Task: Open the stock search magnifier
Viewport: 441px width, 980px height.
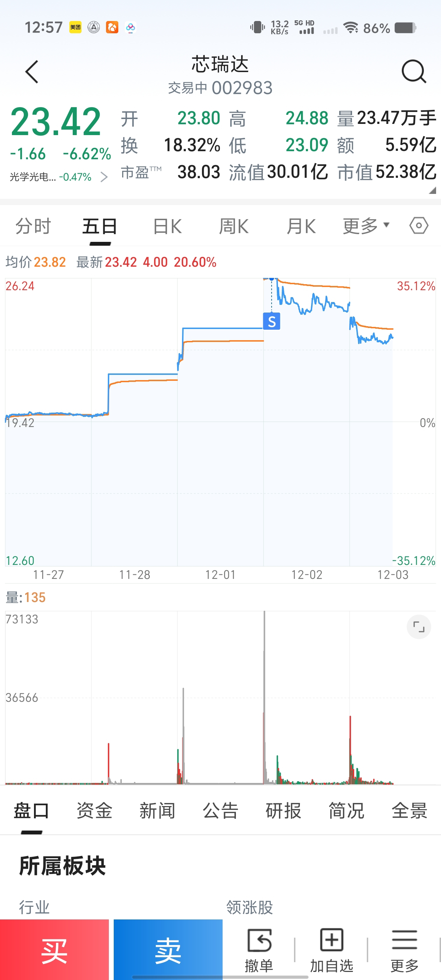Action: pos(414,71)
